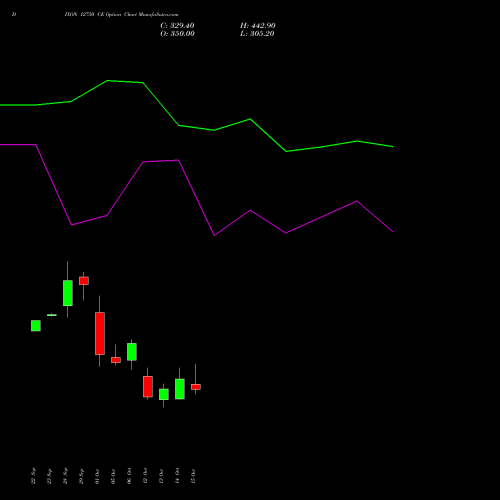Screen dimensions: 500x500
Task: Click the 28 Sep date label
Action: 65,476
